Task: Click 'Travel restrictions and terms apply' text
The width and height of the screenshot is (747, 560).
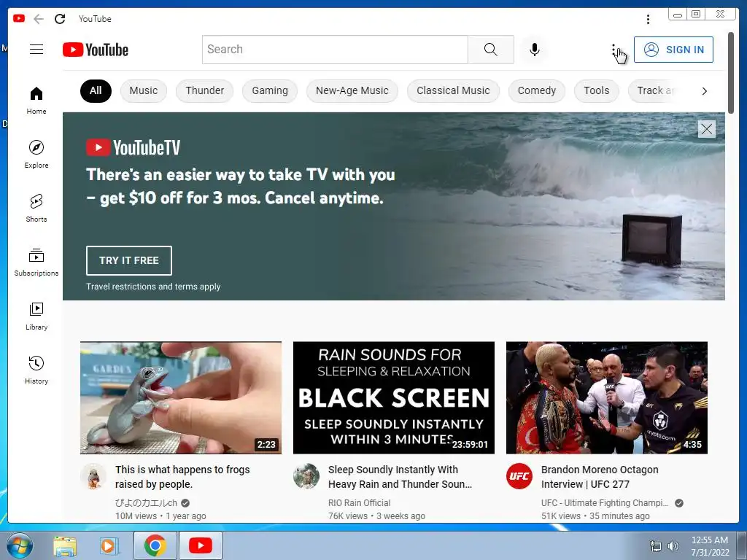Action: click(x=153, y=286)
